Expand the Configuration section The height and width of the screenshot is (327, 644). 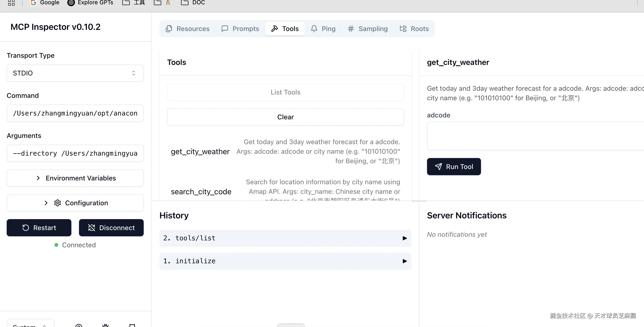pos(75,203)
